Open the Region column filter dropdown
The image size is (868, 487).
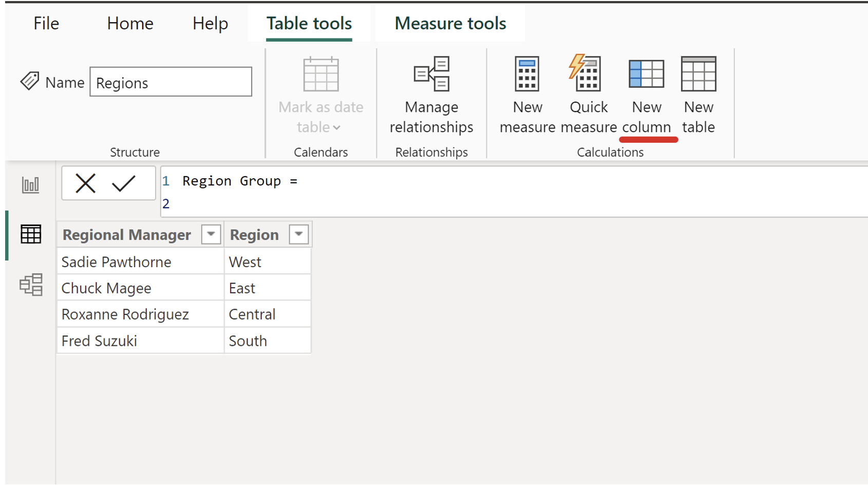(299, 234)
